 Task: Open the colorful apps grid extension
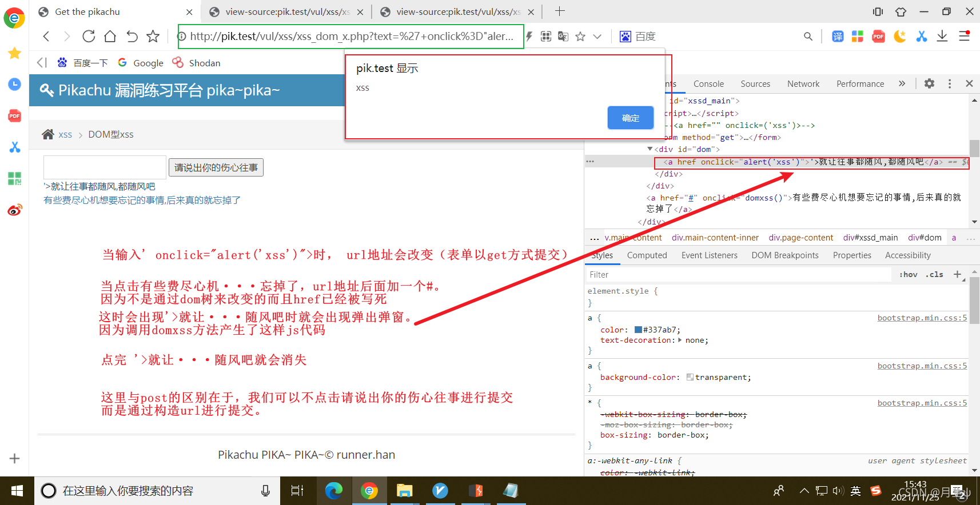[858, 37]
